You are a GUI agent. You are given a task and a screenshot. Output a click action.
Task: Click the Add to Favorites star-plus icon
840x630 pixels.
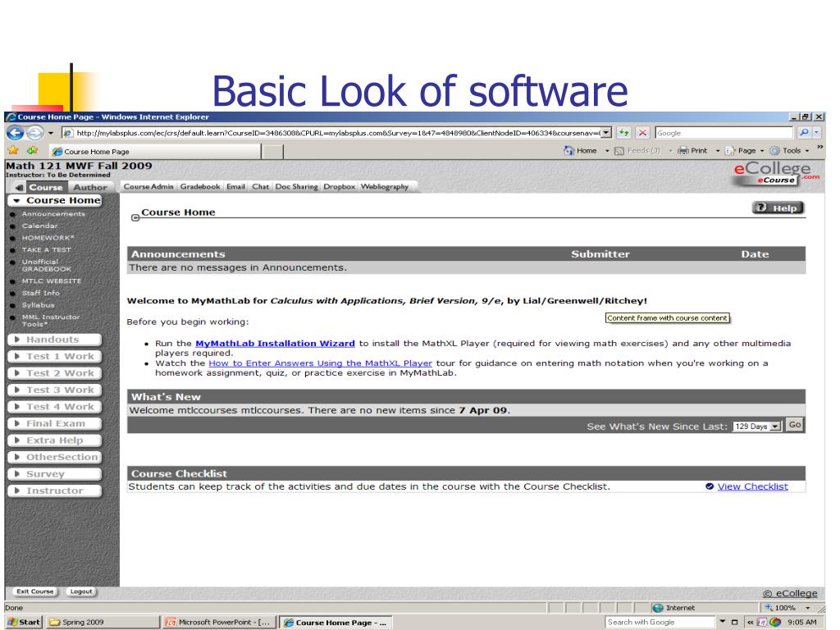coord(32,151)
